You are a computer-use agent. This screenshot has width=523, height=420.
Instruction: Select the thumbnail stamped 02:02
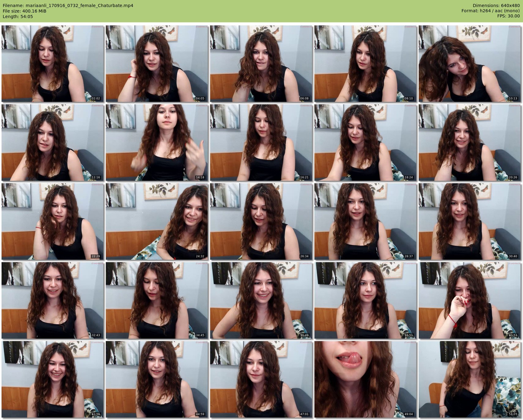53,64
